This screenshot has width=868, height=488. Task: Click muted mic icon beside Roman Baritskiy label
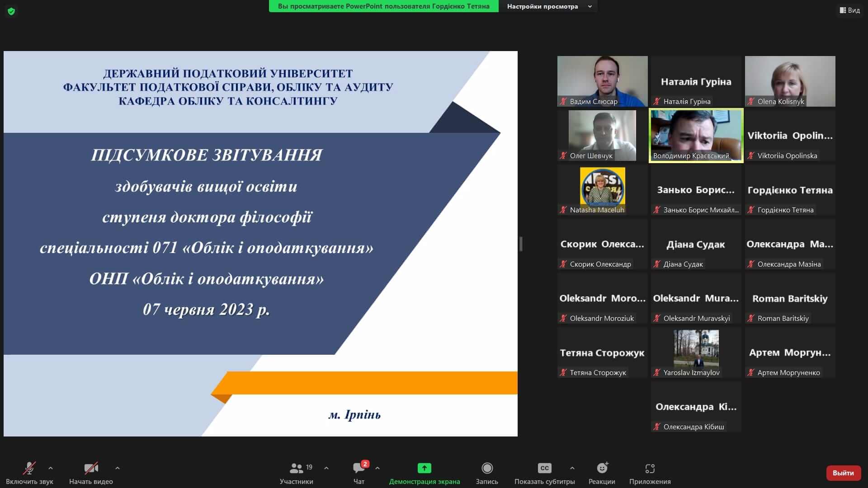click(x=751, y=319)
